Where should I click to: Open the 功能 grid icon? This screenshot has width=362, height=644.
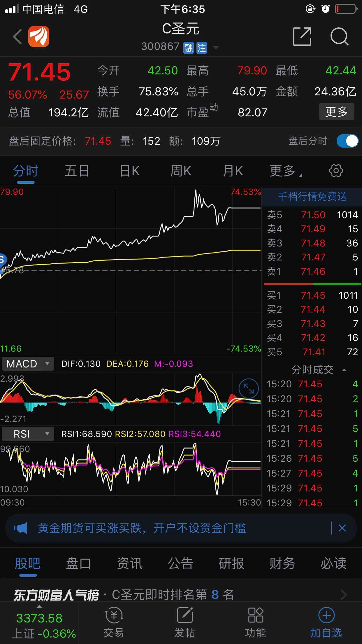click(256, 615)
